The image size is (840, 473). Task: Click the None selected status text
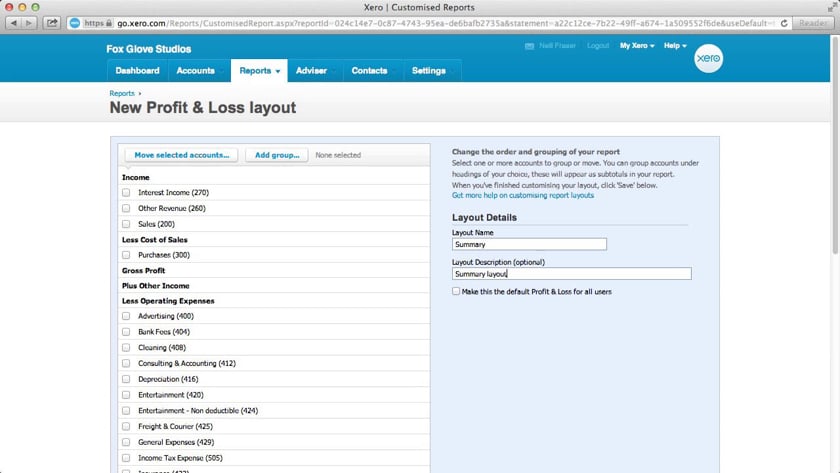[x=338, y=155]
